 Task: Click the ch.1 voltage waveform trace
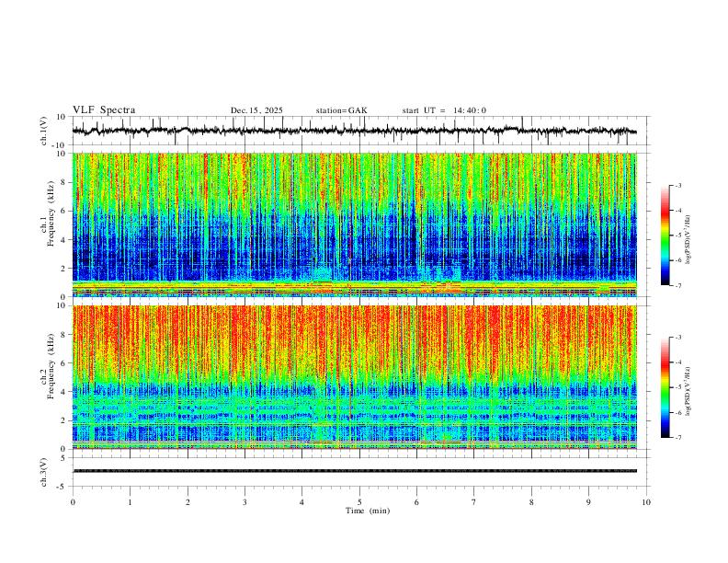(x=354, y=131)
